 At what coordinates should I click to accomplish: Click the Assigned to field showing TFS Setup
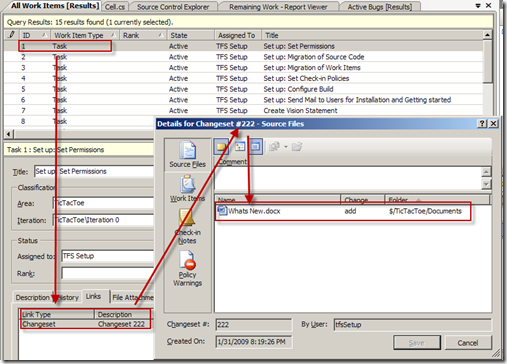108,256
